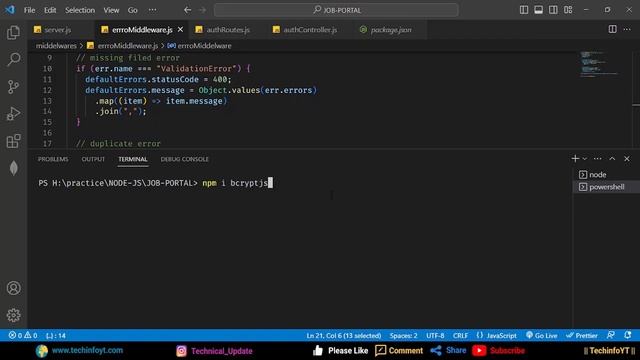Select the TERMINAL panel tab

133,159
